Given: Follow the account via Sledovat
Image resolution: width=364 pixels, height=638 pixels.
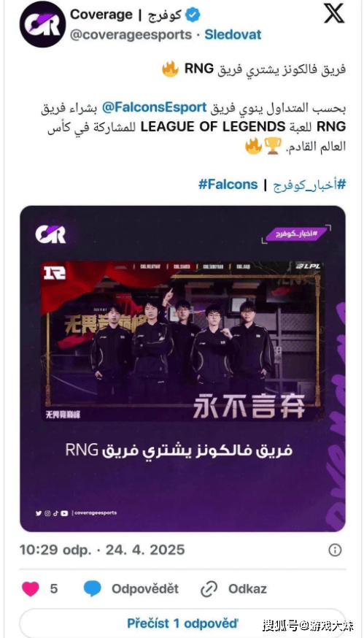Looking at the screenshot, I should [233, 34].
